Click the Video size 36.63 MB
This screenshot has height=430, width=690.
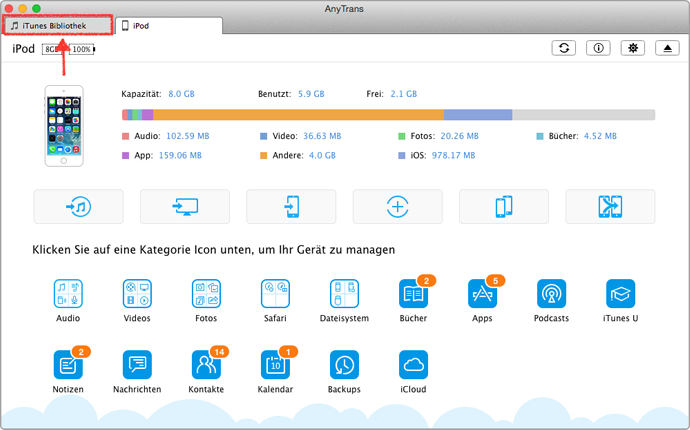pos(322,136)
